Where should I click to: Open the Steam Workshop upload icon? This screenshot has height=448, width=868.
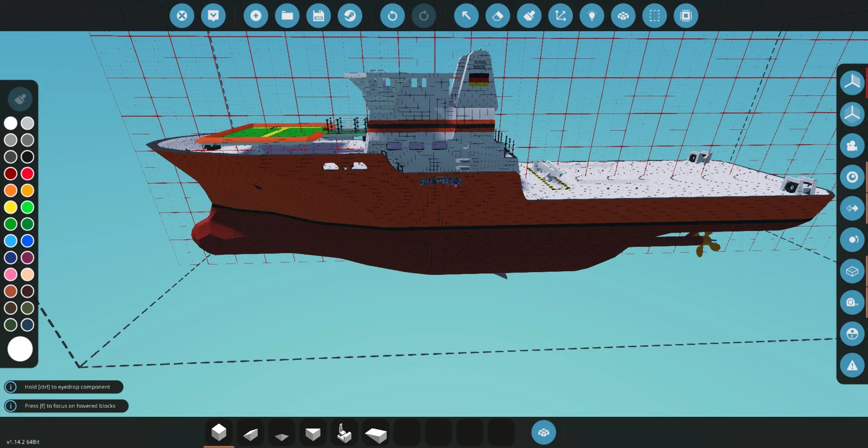[x=350, y=16]
